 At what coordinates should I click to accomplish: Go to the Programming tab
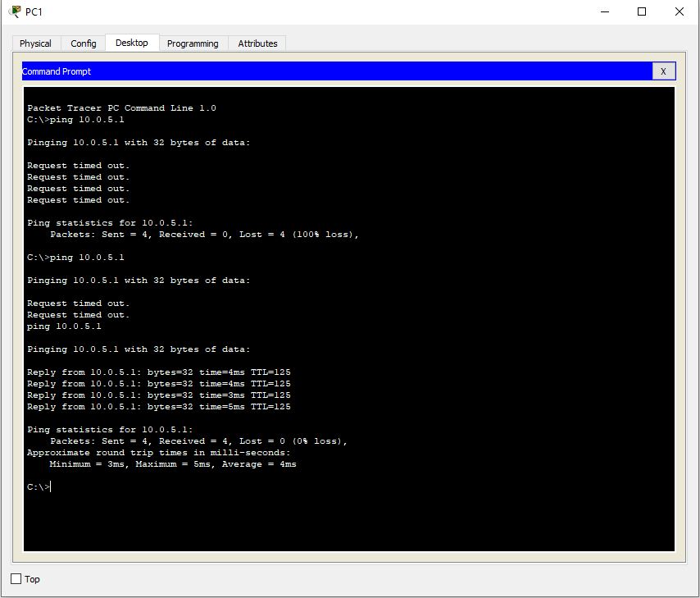[193, 43]
